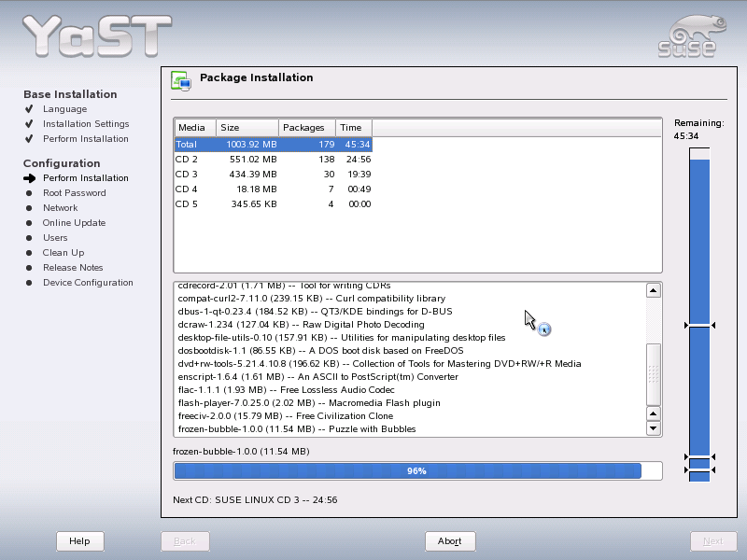The image size is (747, 560).
Task: Click the bottom scroll-down arrow of package log
Action: tap(653, 428)
